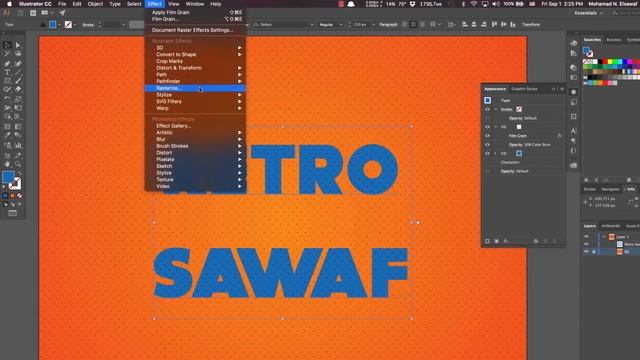
Task: Click the fx icon beside Film Grain
Action: (559, 136)
